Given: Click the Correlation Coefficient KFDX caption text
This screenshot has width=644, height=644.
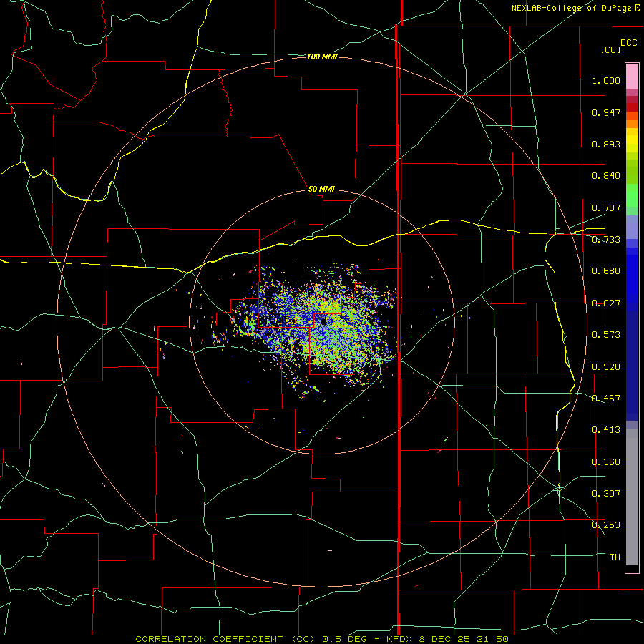Looking at the screenshot, I should 322,639.
